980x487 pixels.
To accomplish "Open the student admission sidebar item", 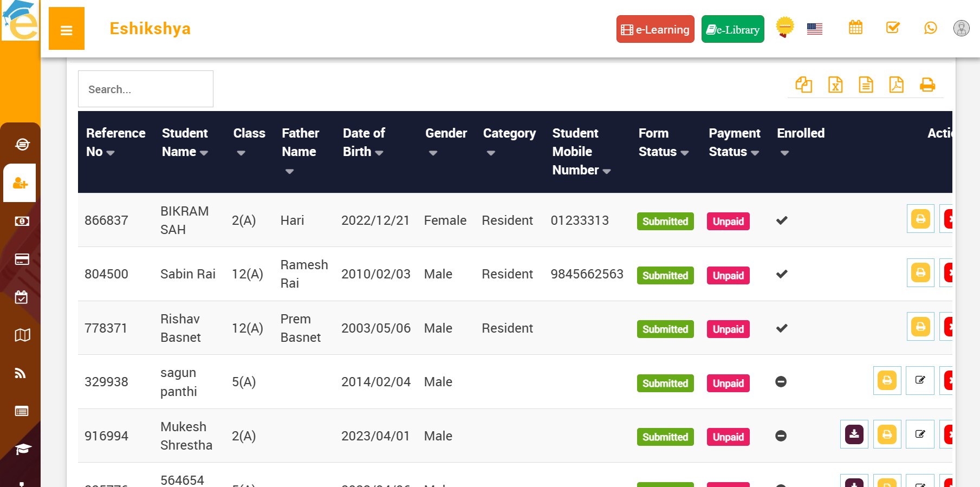I will point(20,184).
